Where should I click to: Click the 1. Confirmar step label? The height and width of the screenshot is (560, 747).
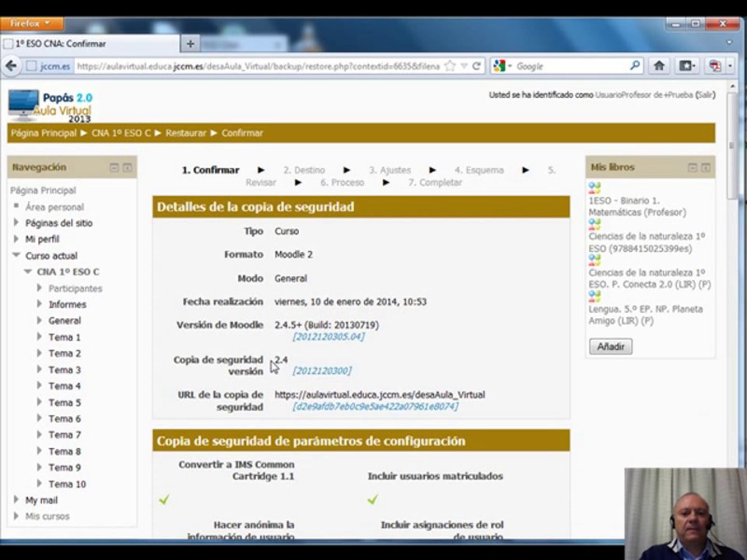(x=211, y=170)
